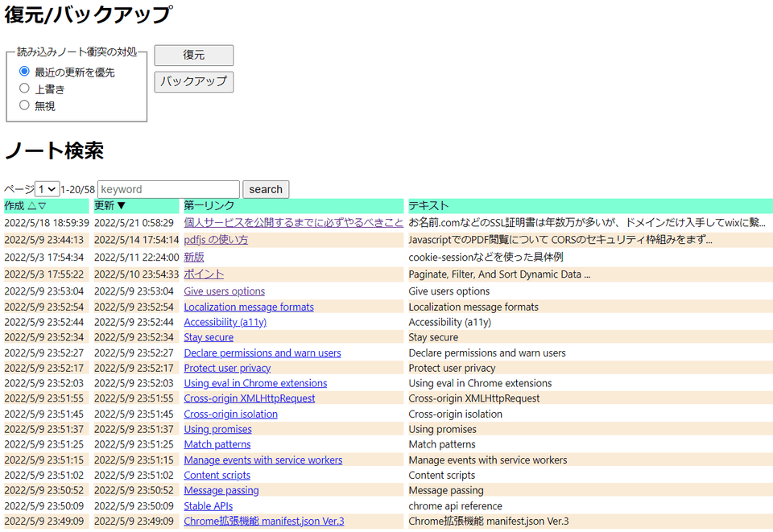The height and width of the screenshot is (532, 773).
Task: Click the search button
Action: (x=266, y=189)
